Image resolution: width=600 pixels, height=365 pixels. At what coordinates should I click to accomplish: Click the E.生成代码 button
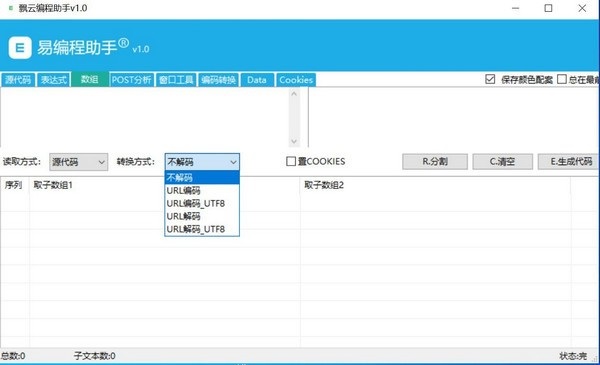(x=569, y=161)
